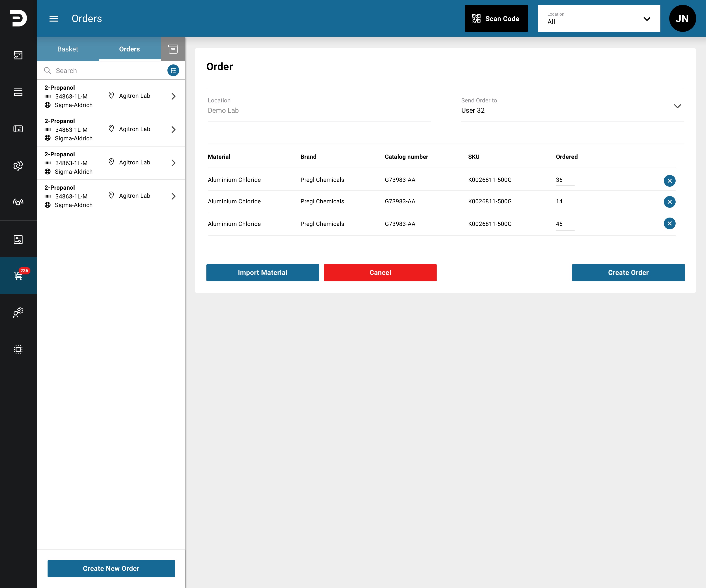Open the alarm sensor icon in sidebar

[18, 202]
